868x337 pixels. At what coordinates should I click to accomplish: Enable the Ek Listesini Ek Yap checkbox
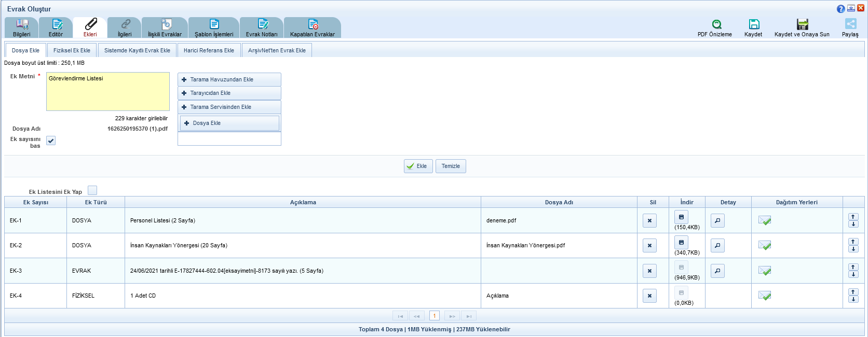92,190
